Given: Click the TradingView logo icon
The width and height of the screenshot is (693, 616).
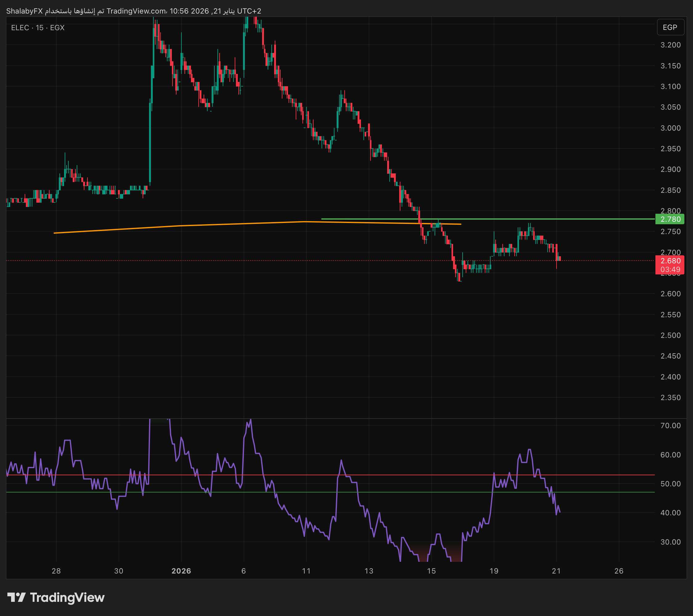Looking at the screenshot, I should (16, 597).
